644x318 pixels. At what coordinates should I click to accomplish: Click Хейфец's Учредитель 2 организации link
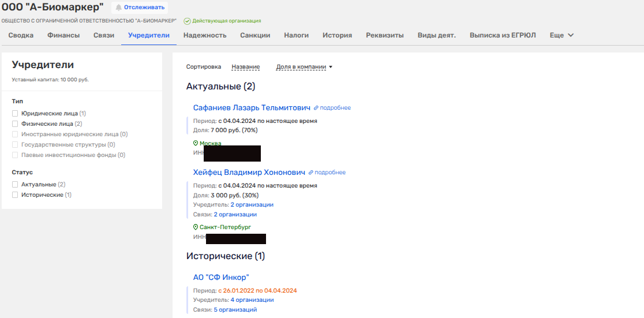pos(252,205)
